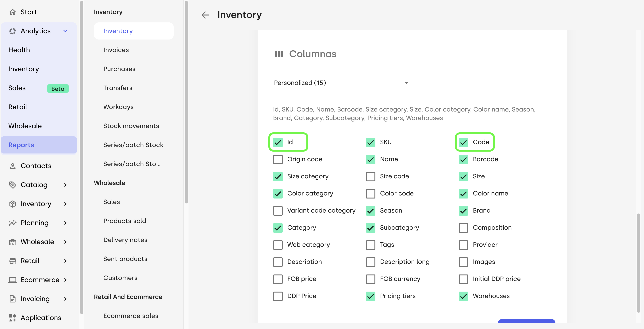Screen dimensions: 644x329
Task: Expand the sidebar Inventory chevron
Action: point(65,204)
